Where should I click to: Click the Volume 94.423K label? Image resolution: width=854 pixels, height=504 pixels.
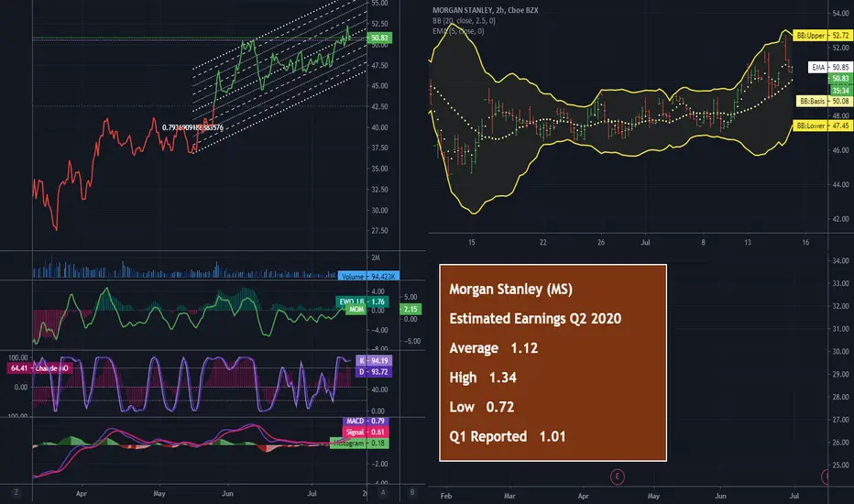tap(368, 276)
